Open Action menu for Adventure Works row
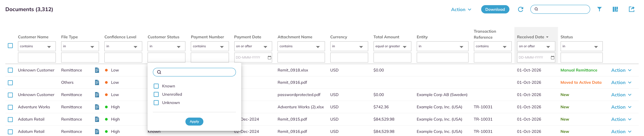Screen dimensions: 644x136 (x=621, y=107)
